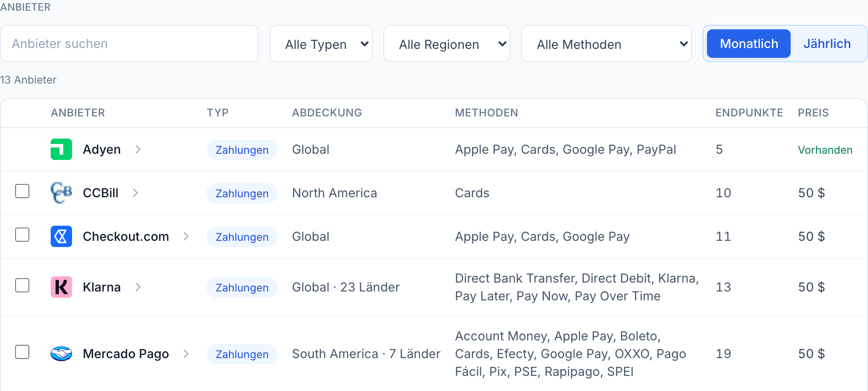Focus the Anbieter suchen search field
This screenshot has height=391, width=868.
click(129, 44)
